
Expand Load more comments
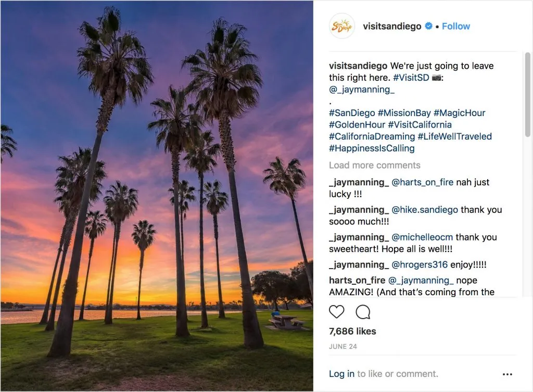coord(374,165)
